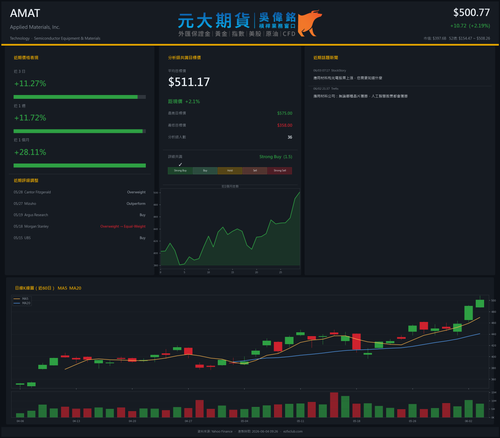Open the 05/18 Morgan Stanley rating row
The width and height of the screenshot is (500, 438).
[80, 226]
